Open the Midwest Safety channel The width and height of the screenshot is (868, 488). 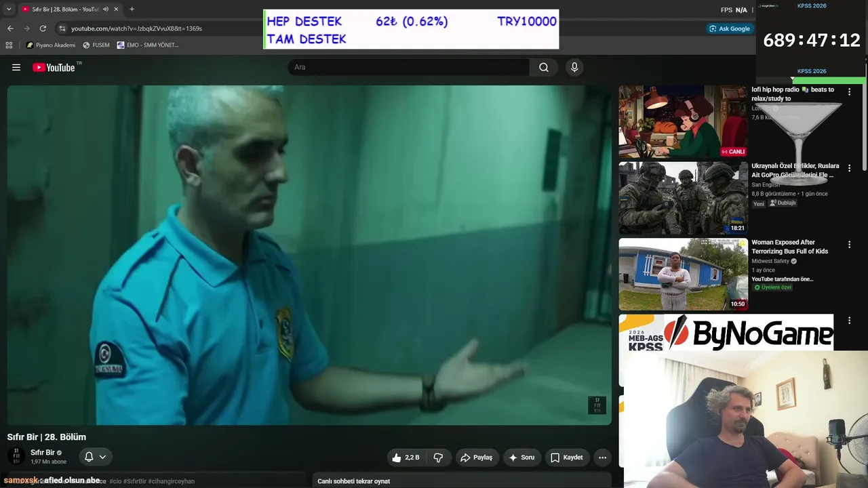[770, 261]
